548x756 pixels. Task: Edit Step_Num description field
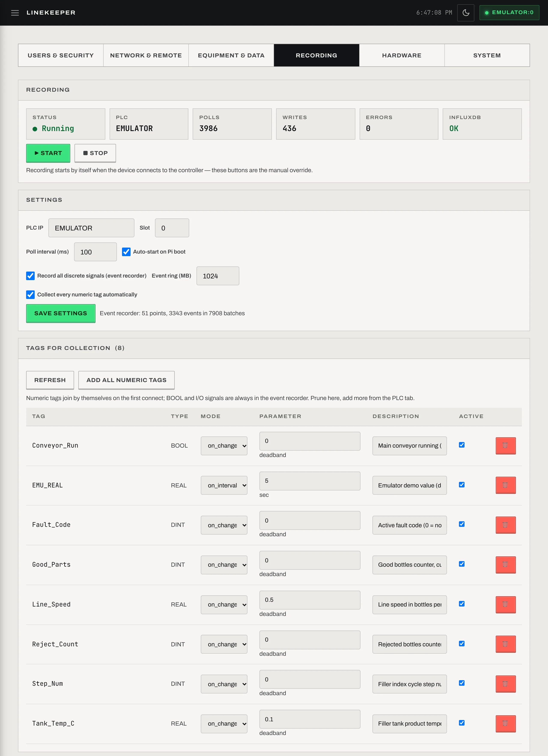pyautogui.click(x=410, y=684)
